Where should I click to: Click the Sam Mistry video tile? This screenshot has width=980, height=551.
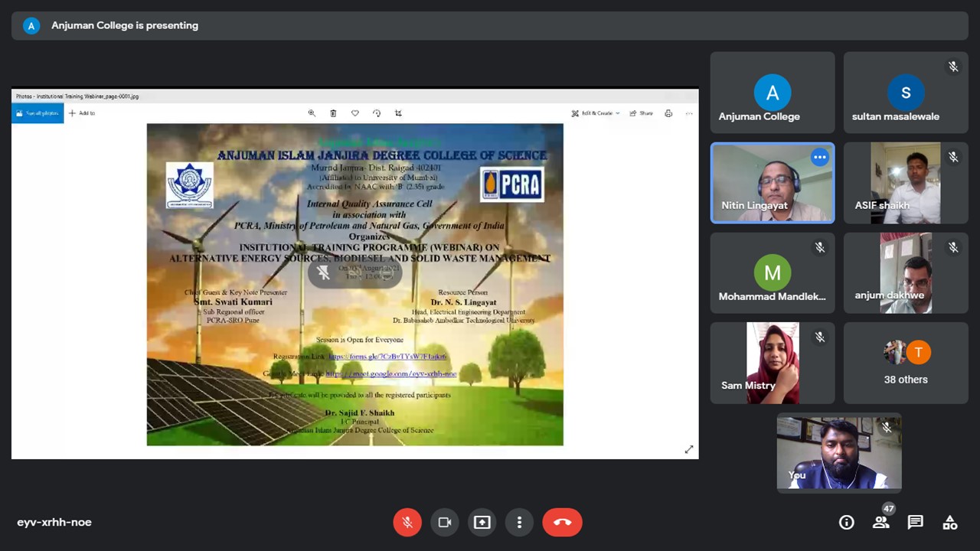772,363
